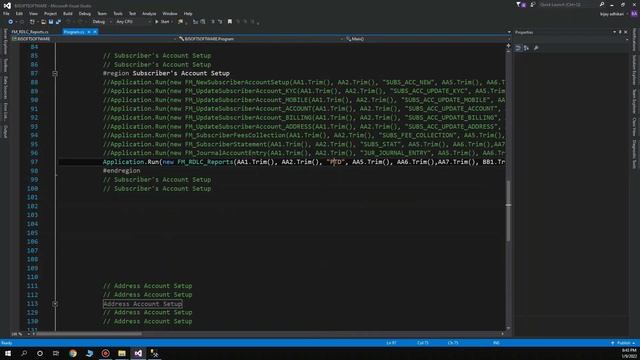Click the uncomment selection toolbar icon
640x360 pixels.
point(203,22)
